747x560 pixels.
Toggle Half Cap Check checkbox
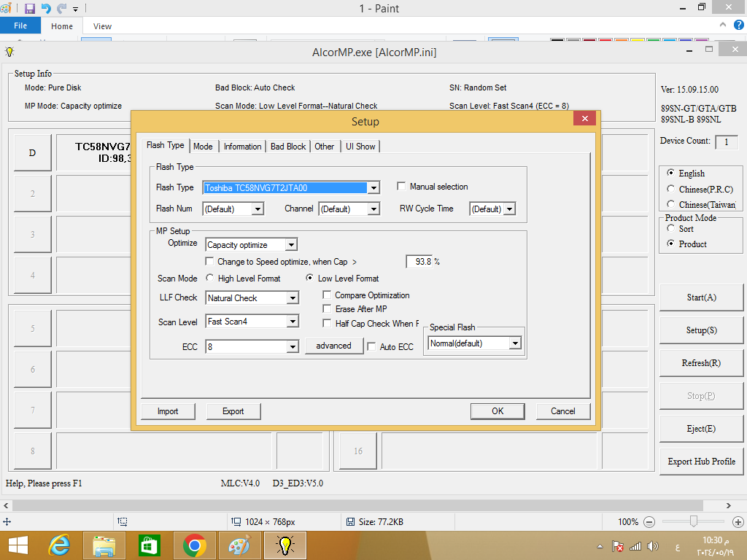(x=327, y=323)
